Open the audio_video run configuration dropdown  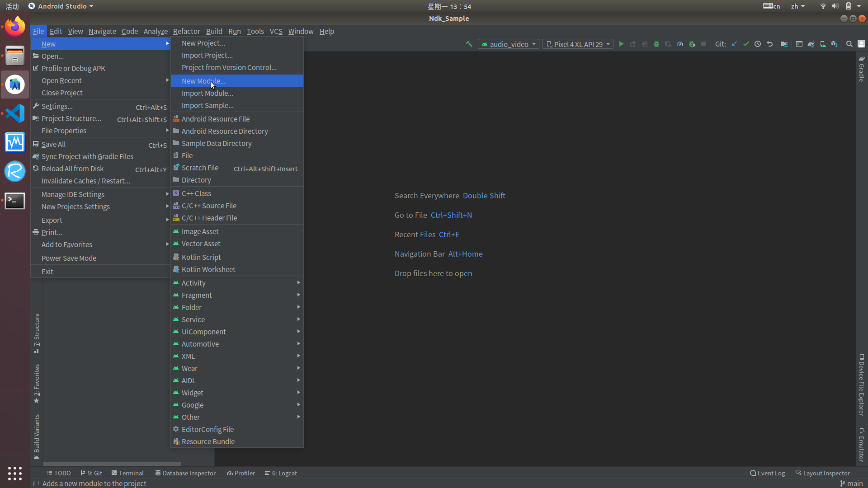508,44
